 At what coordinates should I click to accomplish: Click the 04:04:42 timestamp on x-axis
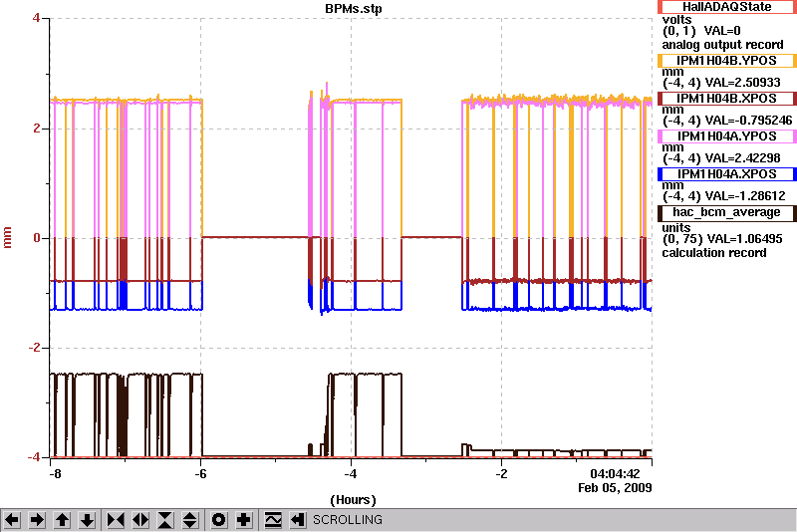point(615,474)
